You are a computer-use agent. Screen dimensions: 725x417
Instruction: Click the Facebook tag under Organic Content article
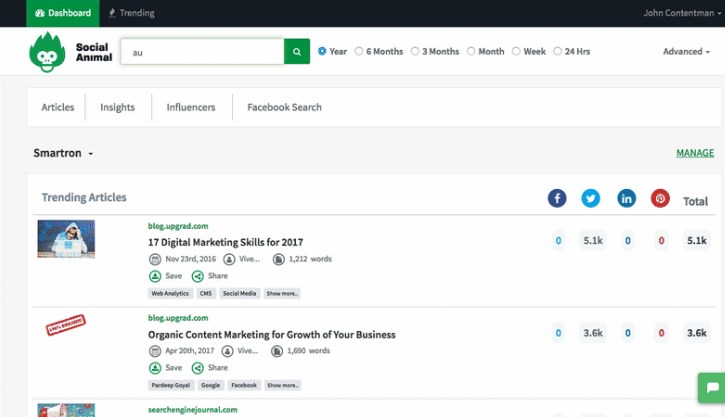(x=244, y=386)
